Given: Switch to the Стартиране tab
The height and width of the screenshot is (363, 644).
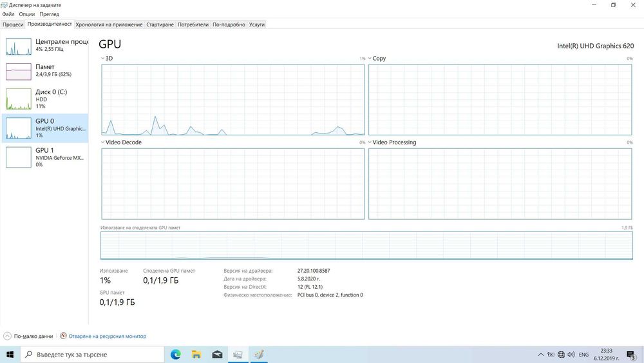Looking at the screenshot, I should pyautogui.click(x=160, y=25).
